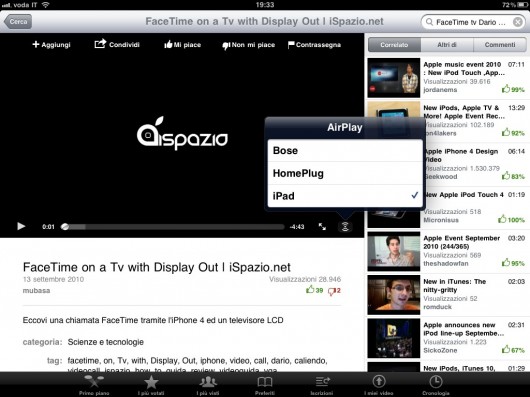Open 'New iPods, Apple TV & More!' video
This screenshot has height=397, width=530.
(x=464, y=112)
